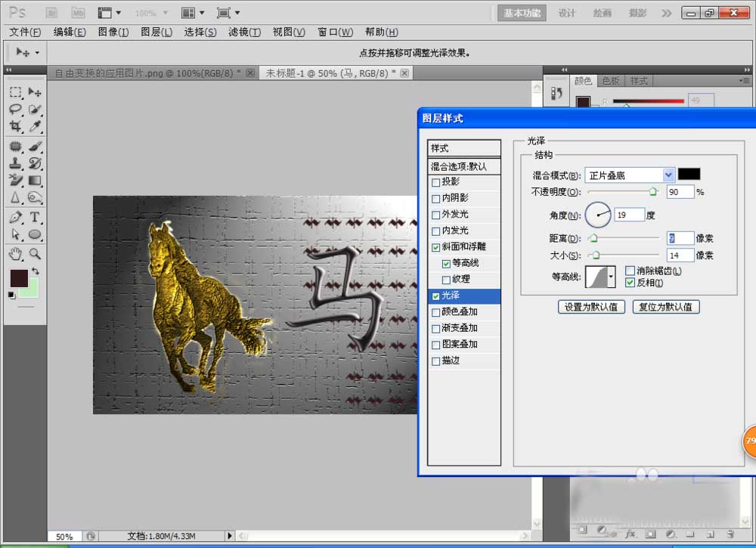Click the 复位为默认值 button
The width and height of the screenshot is (756, 548).
pyautogui.click(x=665, y=307)
